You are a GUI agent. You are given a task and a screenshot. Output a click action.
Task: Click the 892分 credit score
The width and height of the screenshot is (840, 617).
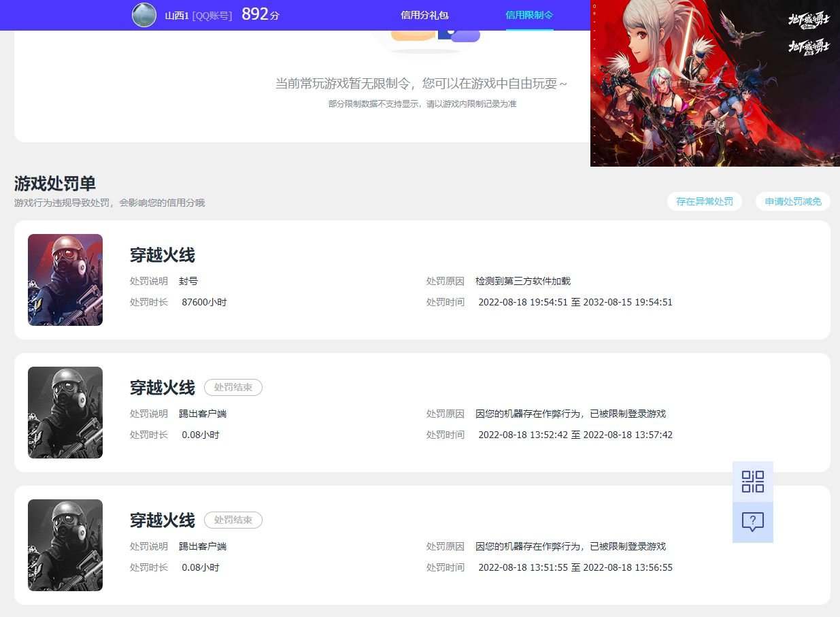(261, 14)
